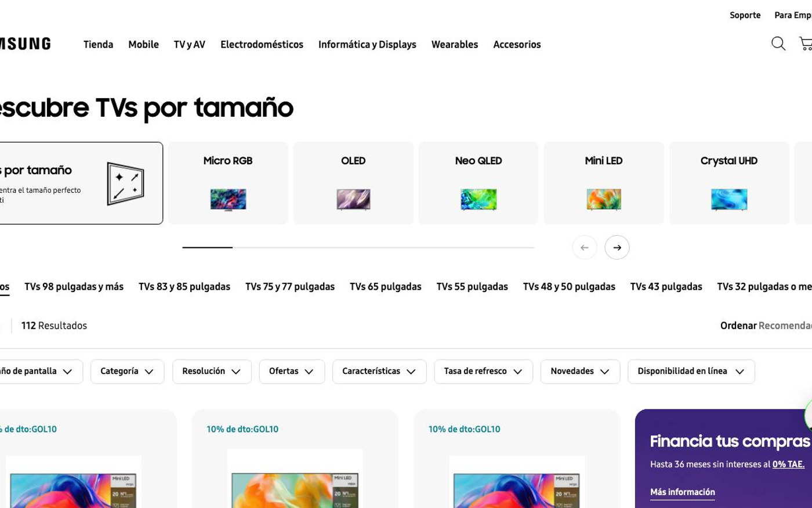Expand the Categoría filter dropdown
Image resolution: width=812 pixels, height=508 pixels.
coord(128,372)
